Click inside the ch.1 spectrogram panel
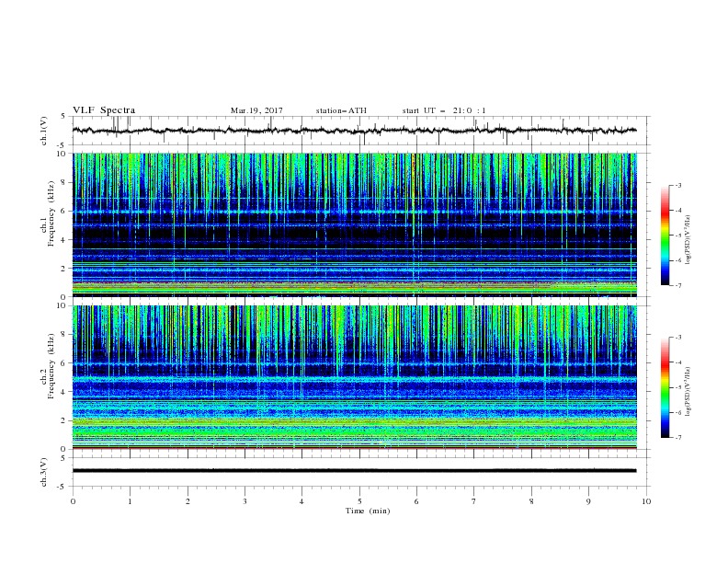This screenshot has width=728, height=563. click(x=354, y=224)
